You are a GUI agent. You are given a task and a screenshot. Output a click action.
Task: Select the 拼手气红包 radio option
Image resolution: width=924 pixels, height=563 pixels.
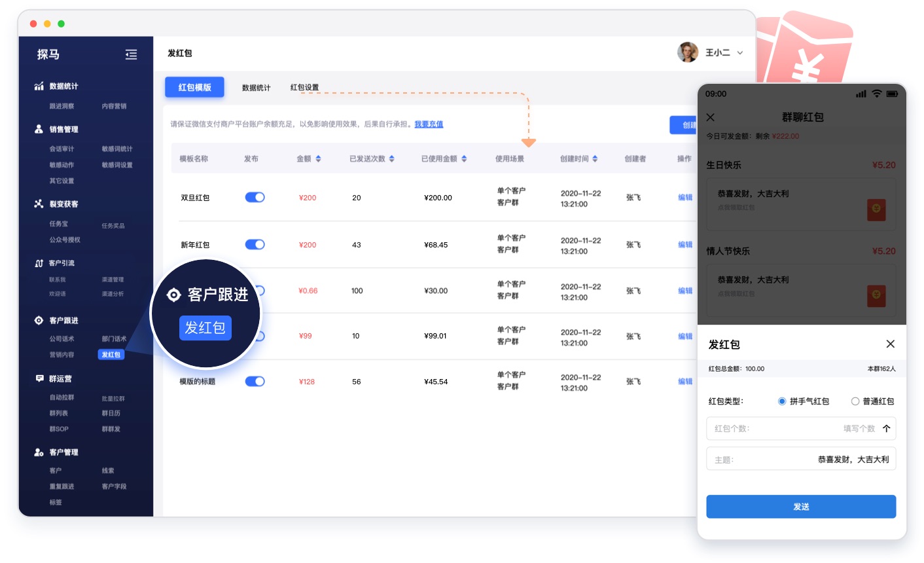click(x=782, y=401)
